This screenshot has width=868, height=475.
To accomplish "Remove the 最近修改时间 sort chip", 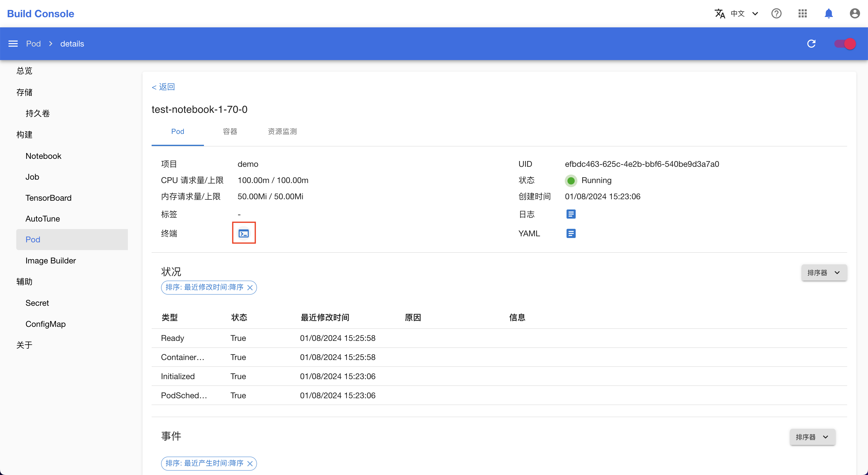I will click(250, 287).
